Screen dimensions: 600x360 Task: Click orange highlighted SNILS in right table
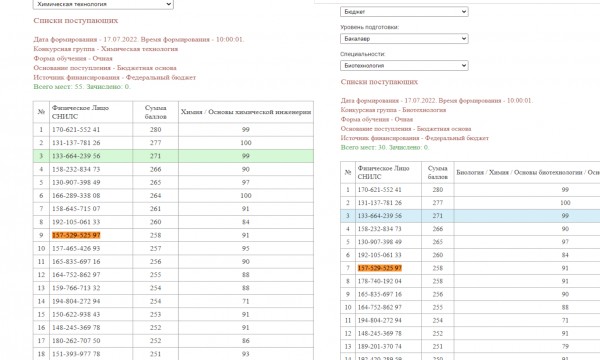380,268
